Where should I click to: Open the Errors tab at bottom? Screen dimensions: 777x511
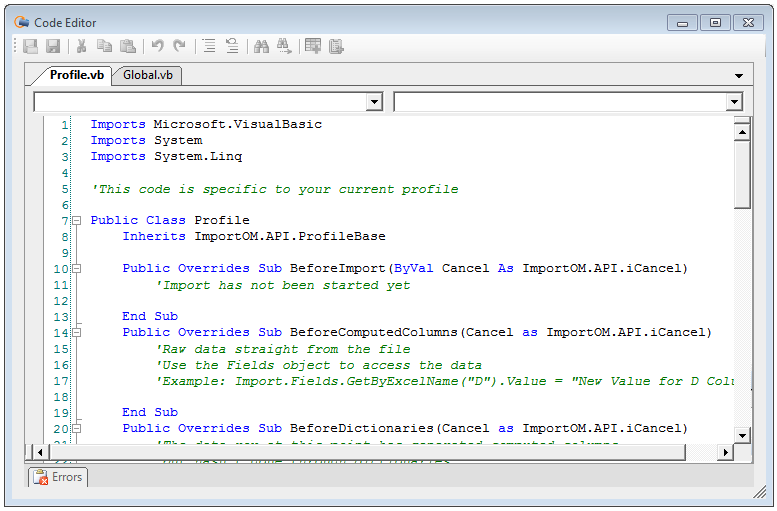coord(58,477)
